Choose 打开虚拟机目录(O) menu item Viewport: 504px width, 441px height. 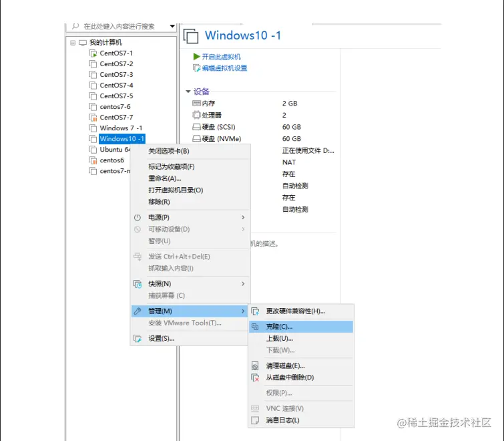pos(190,190)
